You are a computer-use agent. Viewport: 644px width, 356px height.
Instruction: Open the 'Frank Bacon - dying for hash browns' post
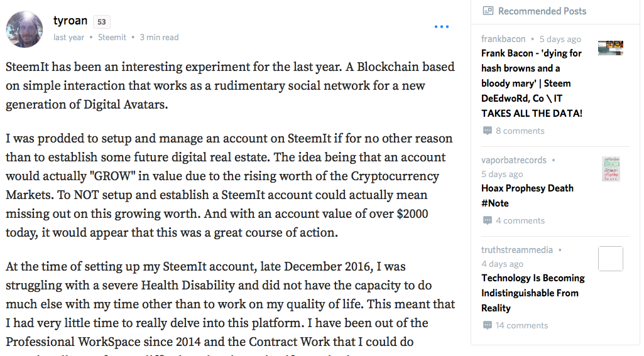[x=532, y=84]
